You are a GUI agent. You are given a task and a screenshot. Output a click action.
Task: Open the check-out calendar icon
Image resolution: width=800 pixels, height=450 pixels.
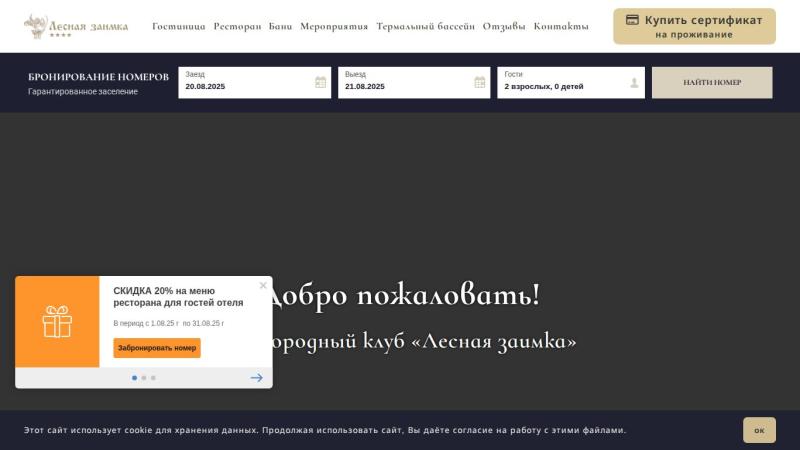(x=480, y=82)
